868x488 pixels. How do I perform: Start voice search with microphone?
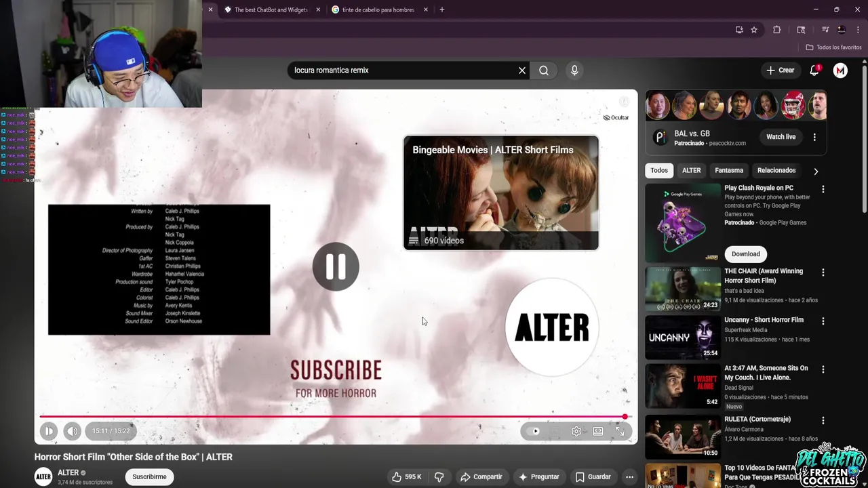pyautogui.click(x=574, y=70)
